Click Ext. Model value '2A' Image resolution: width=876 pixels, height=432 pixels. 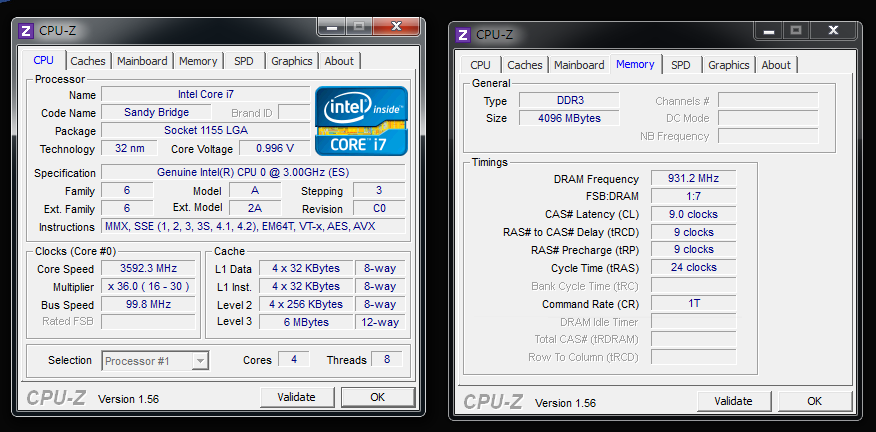click(x=255, y=208)
